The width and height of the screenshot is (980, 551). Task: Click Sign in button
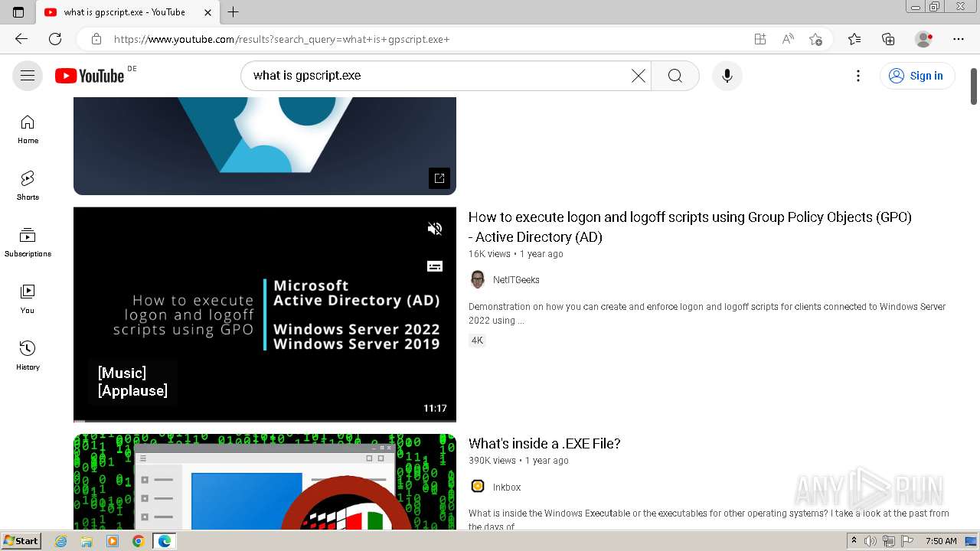point(917,76)
